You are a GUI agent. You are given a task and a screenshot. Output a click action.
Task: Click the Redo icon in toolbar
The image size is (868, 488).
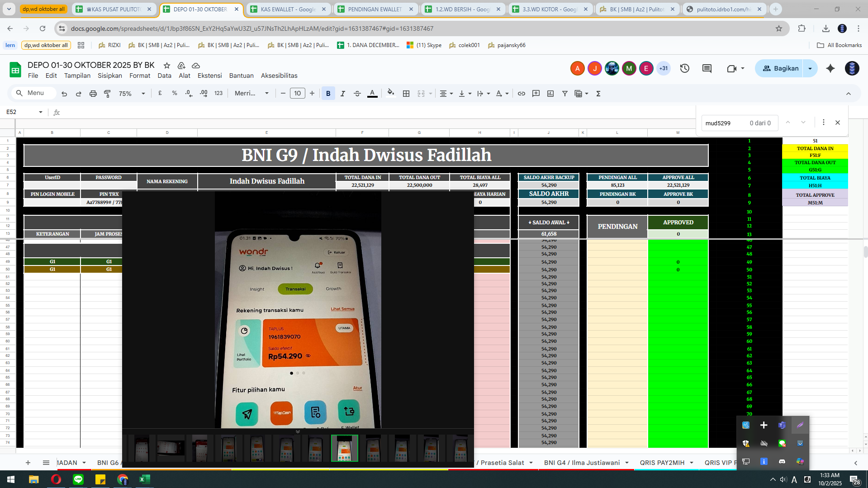click(79, 94)
